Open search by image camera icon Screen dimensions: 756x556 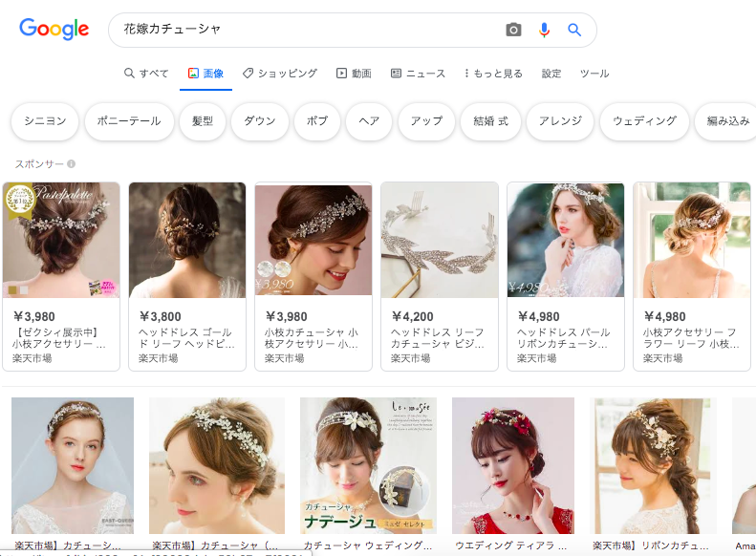click(x=513, y=30)
